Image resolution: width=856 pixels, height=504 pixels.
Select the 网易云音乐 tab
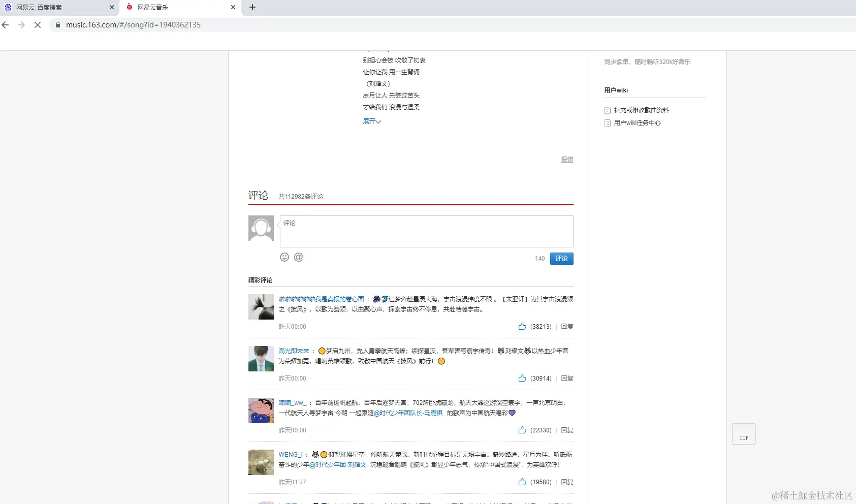[x=181, y=8]
